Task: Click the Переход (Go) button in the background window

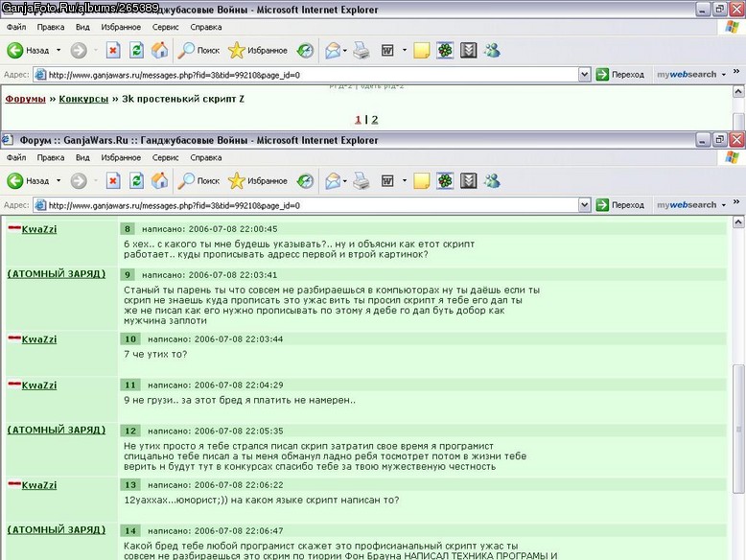Action: [x=620, y=74]
